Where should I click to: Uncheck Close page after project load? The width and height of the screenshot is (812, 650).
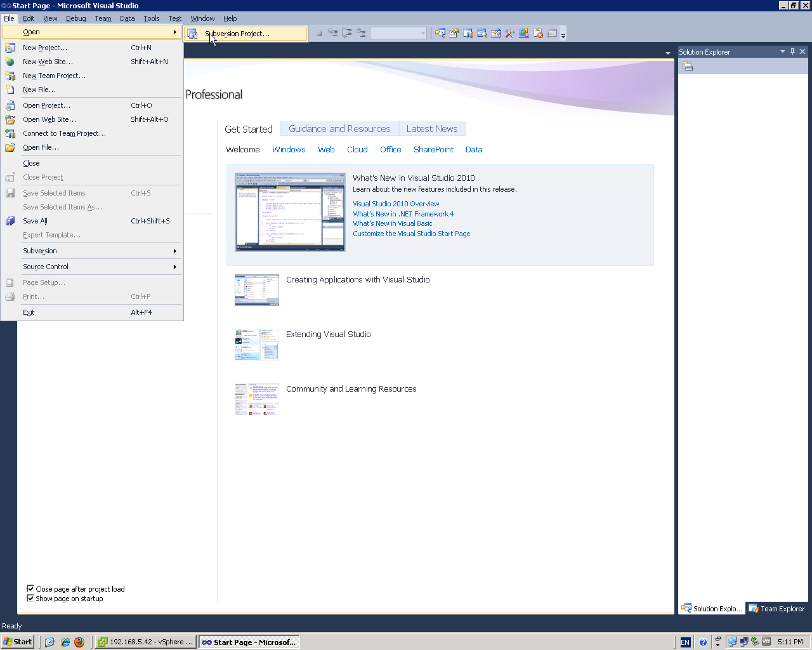pyautogui.click(x=30, y=588)
